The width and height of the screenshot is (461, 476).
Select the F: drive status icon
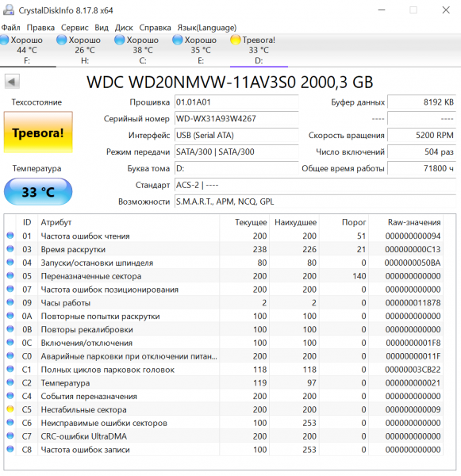(5, 40)
